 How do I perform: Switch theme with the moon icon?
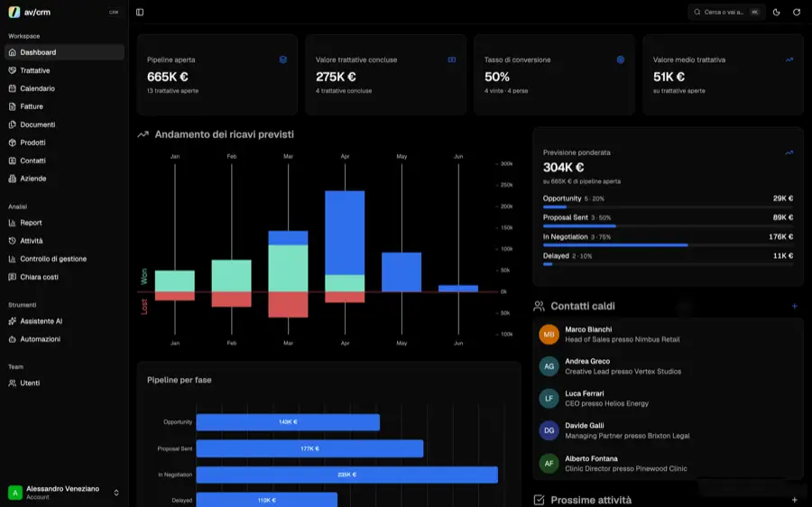[x=776, y=12]
